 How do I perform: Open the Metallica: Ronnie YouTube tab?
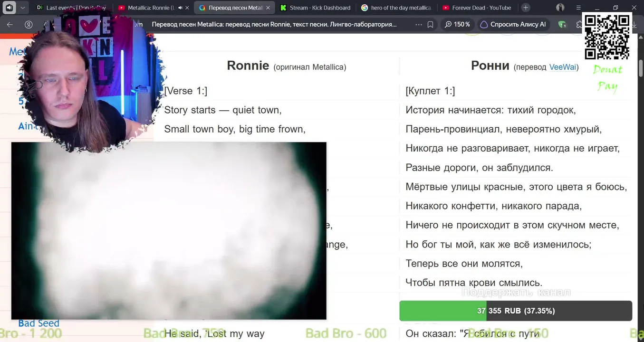[x=151, y=8]
